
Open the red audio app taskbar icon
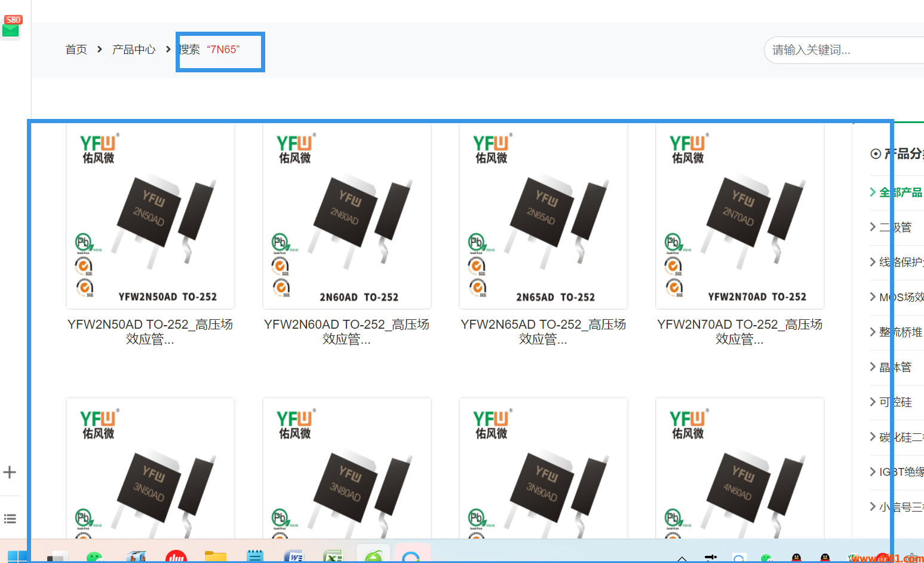point(176,556)
